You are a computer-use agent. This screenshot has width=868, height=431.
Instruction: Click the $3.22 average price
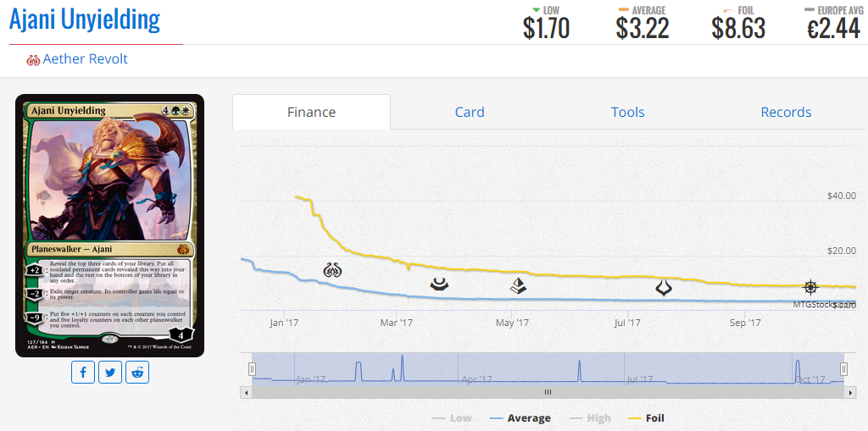coord(643,28)
